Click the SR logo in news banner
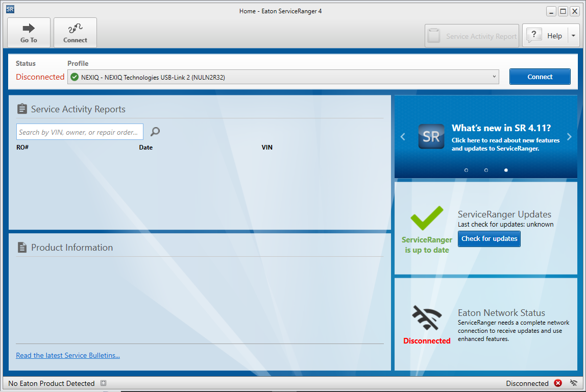The height and width of the screenshot is (392, 586). pyautogui.click(x=431, y=136)
